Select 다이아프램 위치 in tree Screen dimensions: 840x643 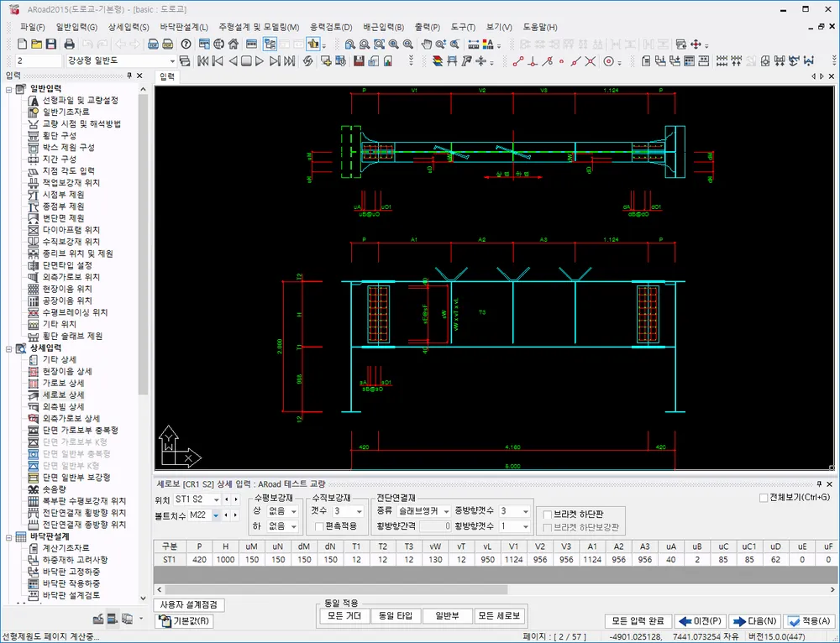coord(71,230)
